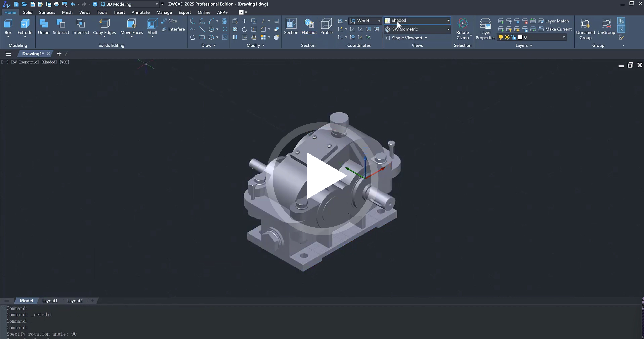The height and width of the screenshot is (339, 644).
Task: Apply the Union solids operation
Action: [44, 27]
